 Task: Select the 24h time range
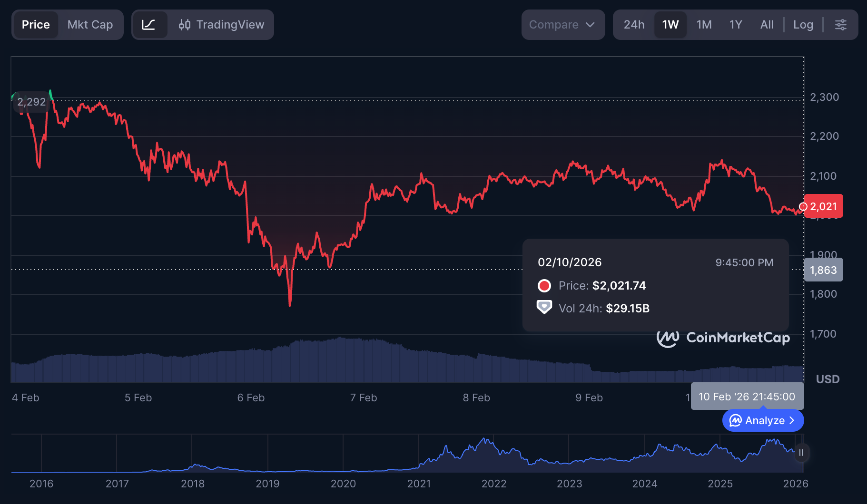(x=634, y=25)
